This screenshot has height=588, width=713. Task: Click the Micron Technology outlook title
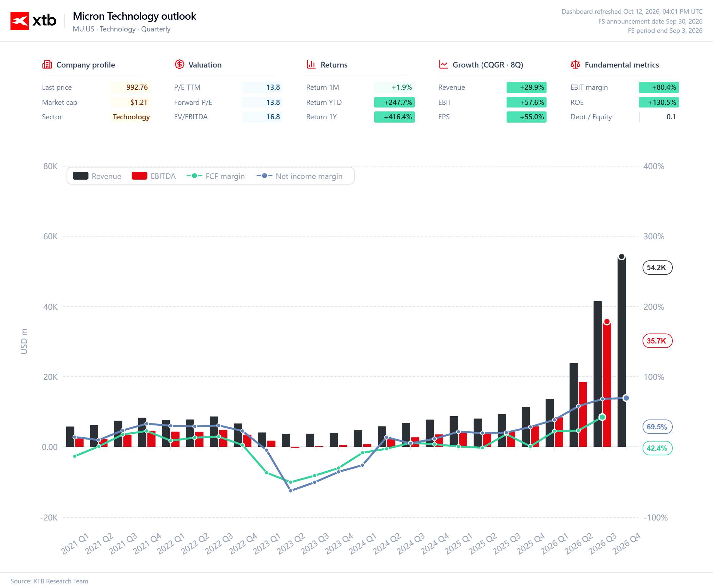(134, 16)
